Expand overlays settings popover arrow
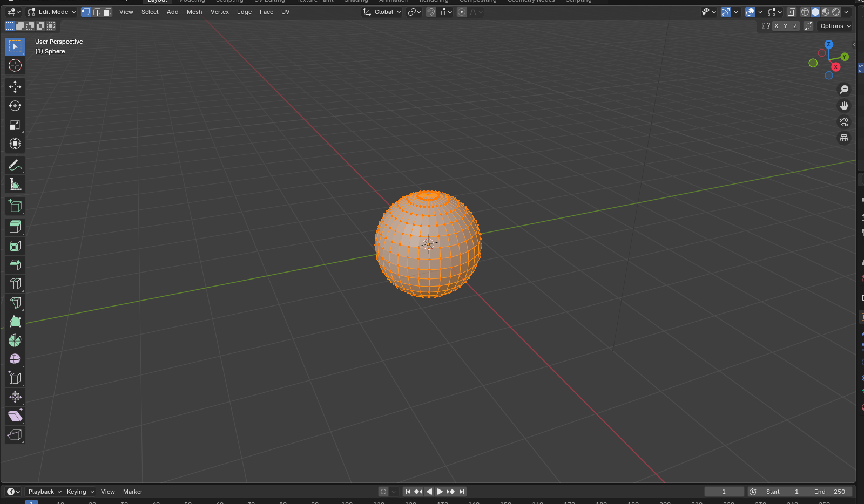The image size is (864, 504). (x=760, y=12)
